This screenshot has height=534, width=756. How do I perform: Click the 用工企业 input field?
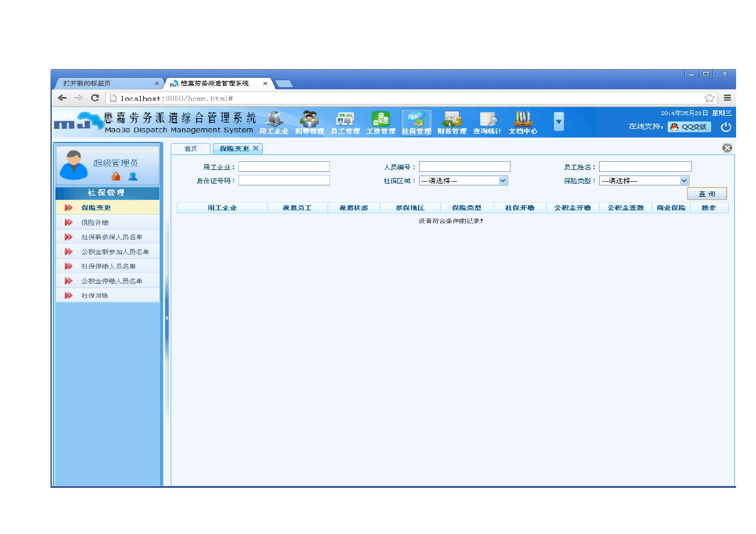click(284, 167)
